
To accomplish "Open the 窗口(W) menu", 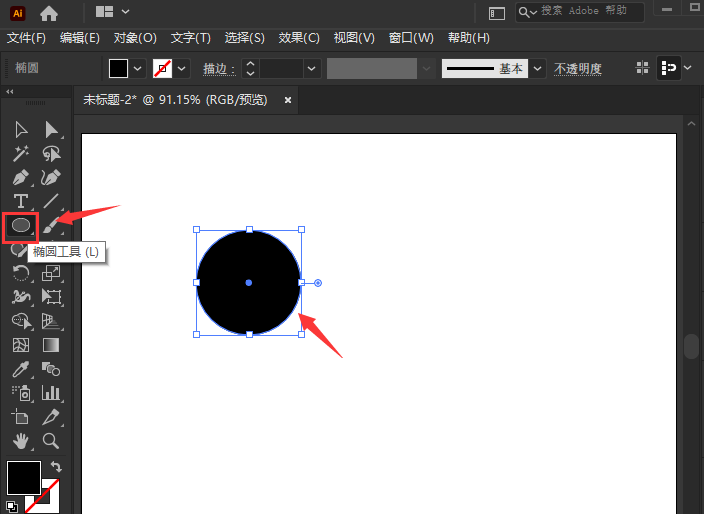I will [x=411, y=38].
